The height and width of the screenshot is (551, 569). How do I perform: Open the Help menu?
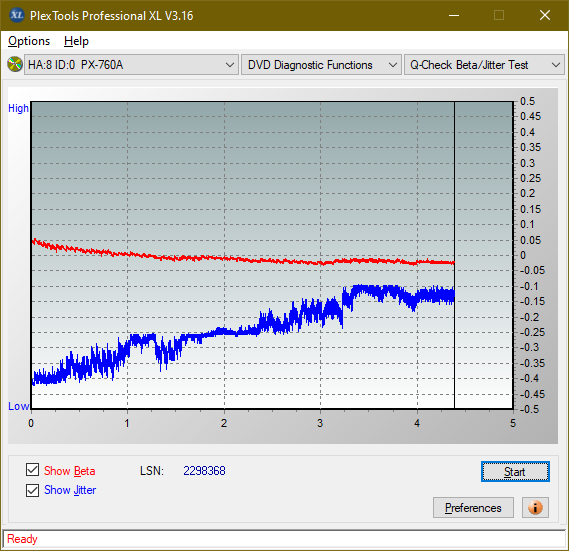pos(76,41)
